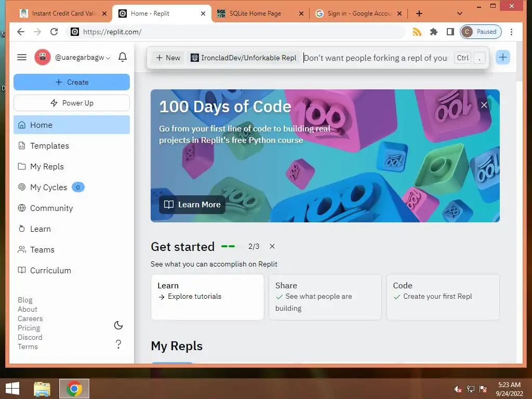
Task: Click the 100 Days of Code banner image
Action: (325, 156)
